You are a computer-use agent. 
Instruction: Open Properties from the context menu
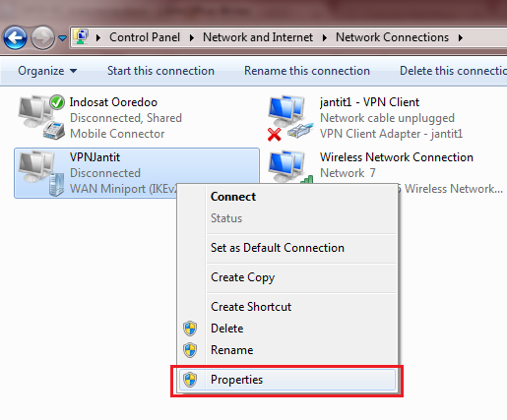point(286,380)
